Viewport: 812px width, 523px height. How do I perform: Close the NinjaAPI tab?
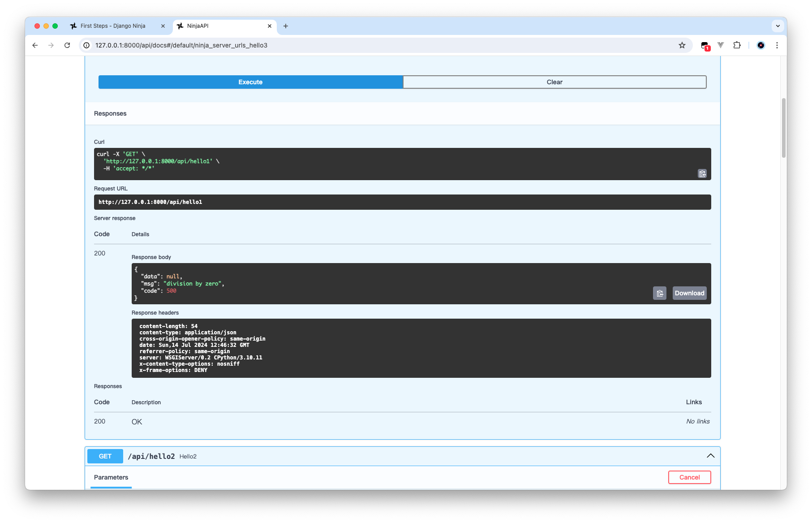pyautogui.click(x=270, y=26)
